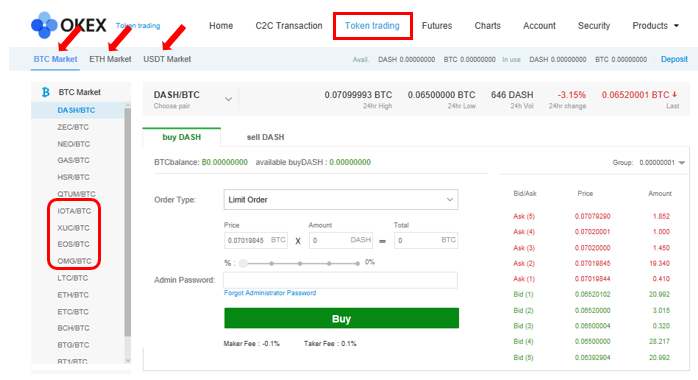
Task: Click the green Buy button
Action: [x=341, y=319]
